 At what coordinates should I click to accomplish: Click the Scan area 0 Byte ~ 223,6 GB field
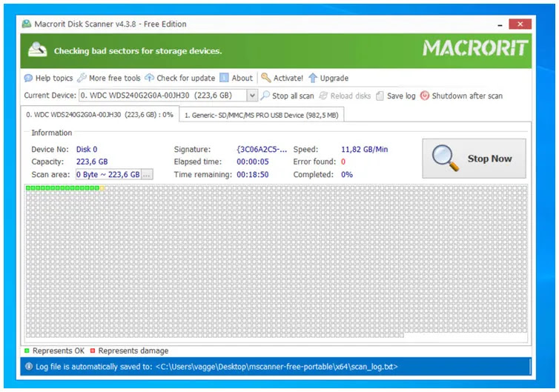[108, 175]
